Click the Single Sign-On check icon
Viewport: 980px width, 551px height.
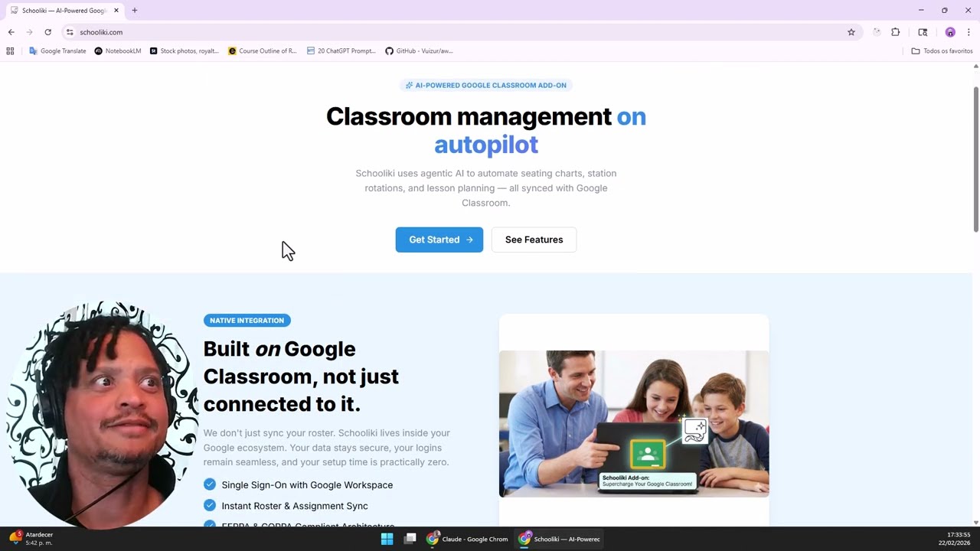point(210,484)
